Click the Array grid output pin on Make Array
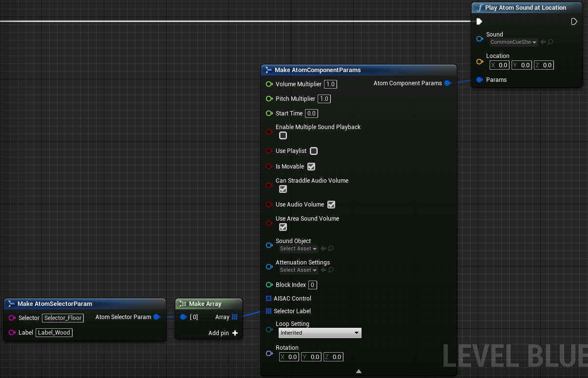The width and height of the screenshot is (588, 378). pyautogui.click(x=235, y=317)
